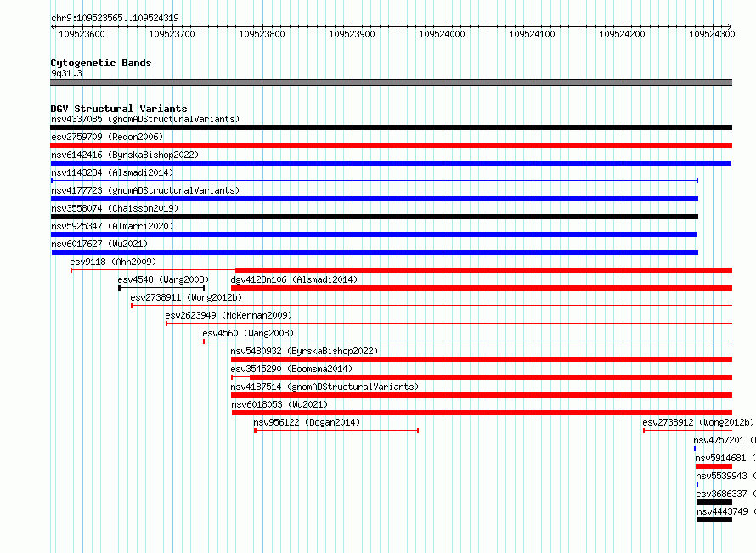This screenshot has height=553, width=756.
Task: Open the nsv4177723 gnomADStructuralVariants label
Action: (145, 190)
